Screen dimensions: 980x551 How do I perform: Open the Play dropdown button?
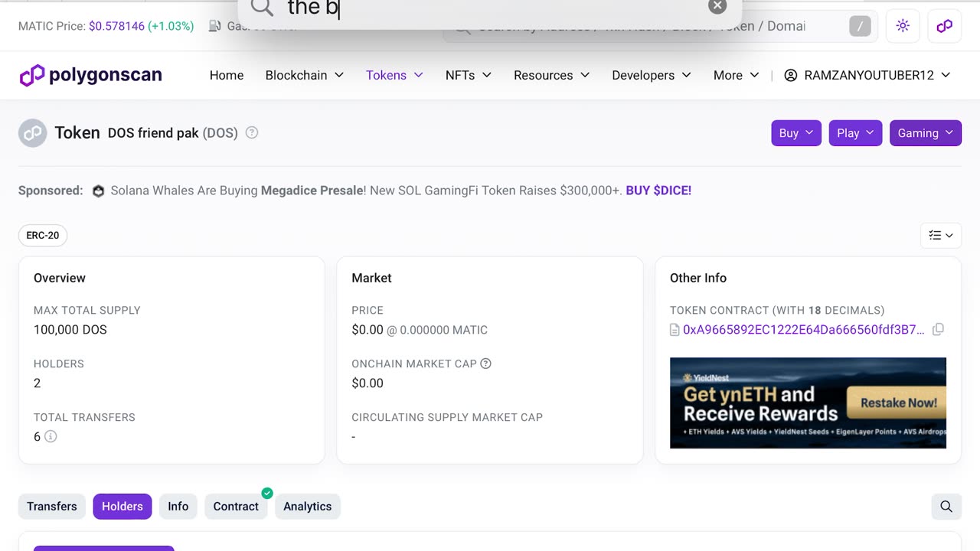point(855,133)
